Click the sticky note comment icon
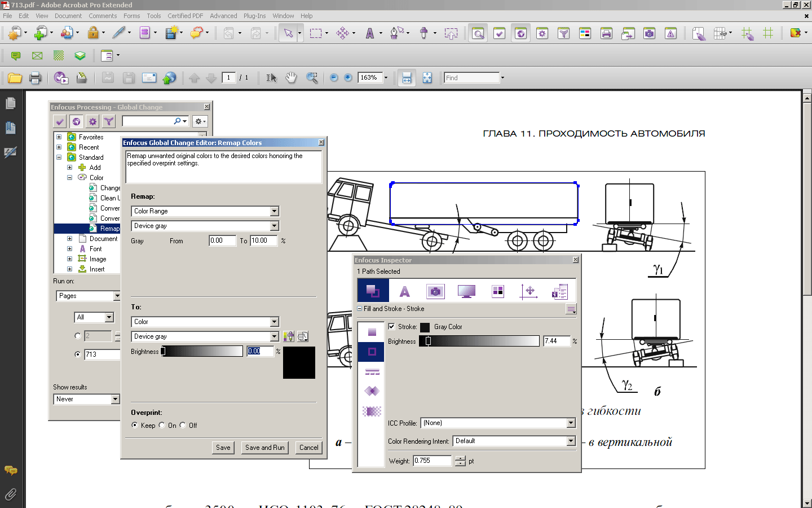Screen dimensions: 812x508 tap(16, 55)
